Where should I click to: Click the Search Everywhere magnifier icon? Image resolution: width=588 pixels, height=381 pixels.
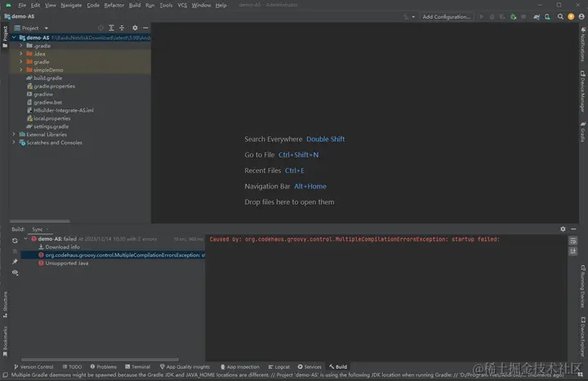560,17
